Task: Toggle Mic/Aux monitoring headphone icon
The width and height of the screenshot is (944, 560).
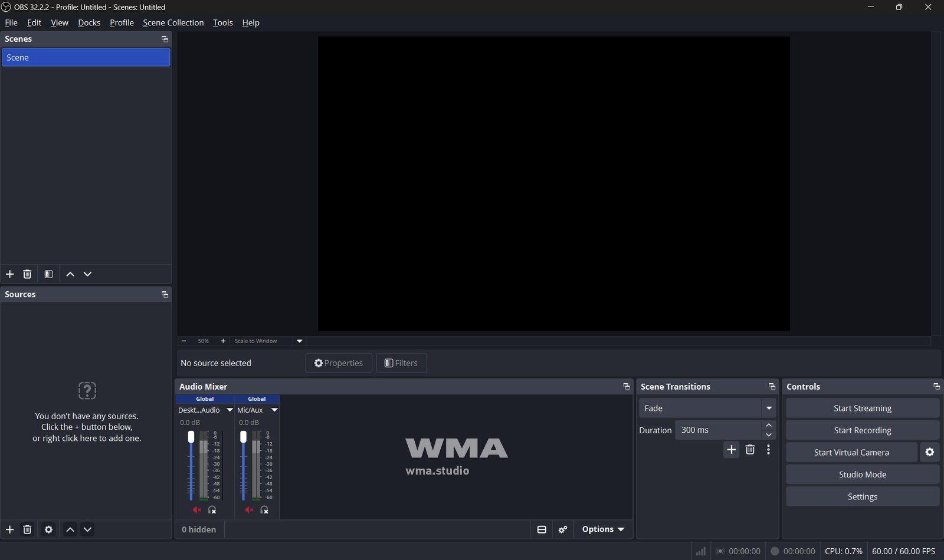Action: (x=264, y=510)
